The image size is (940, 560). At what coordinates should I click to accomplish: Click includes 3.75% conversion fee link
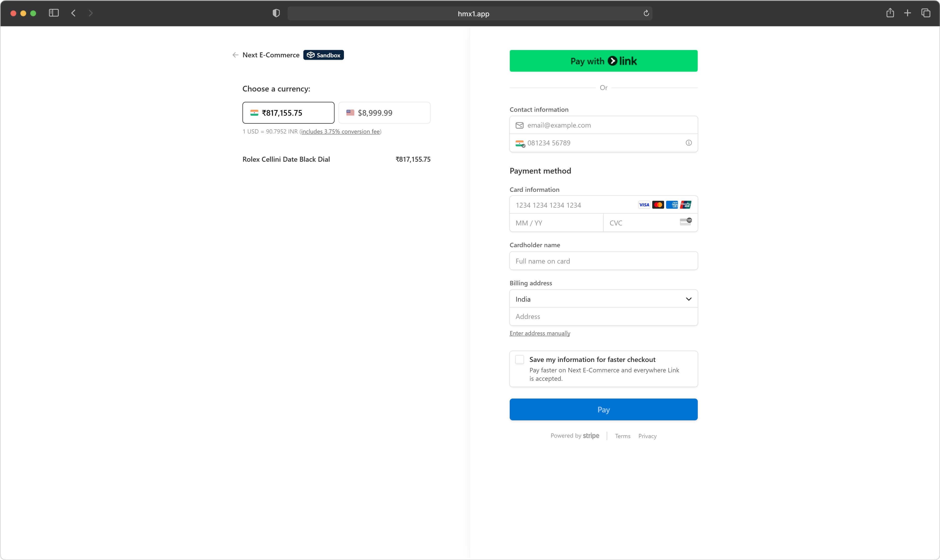click(x=340, y=132)
